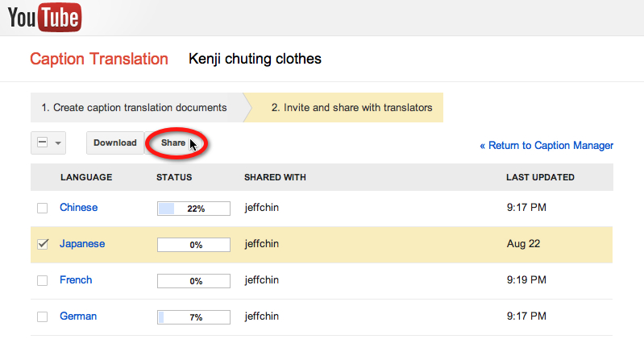Go to step 2 Invite and share with translators

tap(351, 107)
